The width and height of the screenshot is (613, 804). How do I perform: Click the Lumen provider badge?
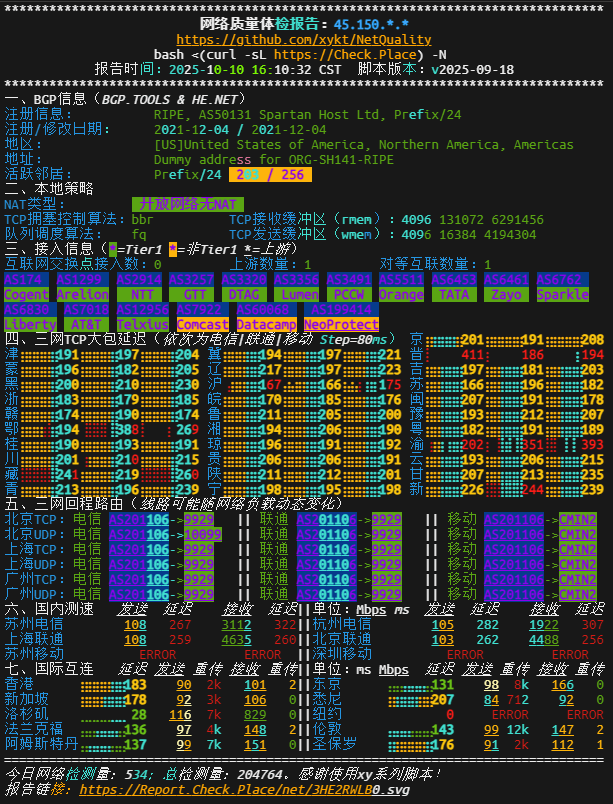coord(298,295)
